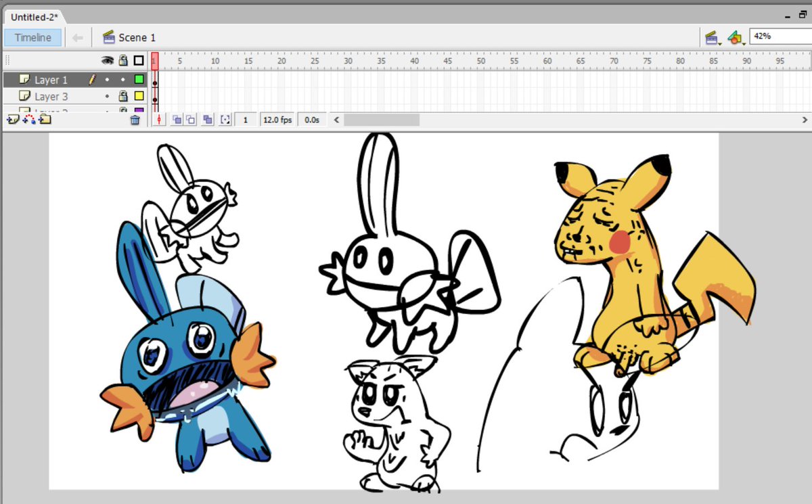This screenshot has width=812, height=504.
Task: Click the timeline horizontal scrollbar thumb
Action: (382, 120)
